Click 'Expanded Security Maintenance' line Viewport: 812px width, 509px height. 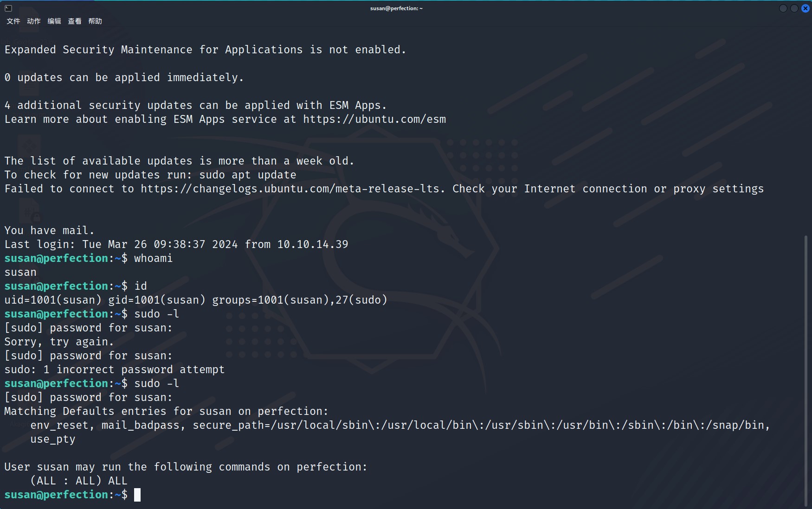(x=205, y=50)
